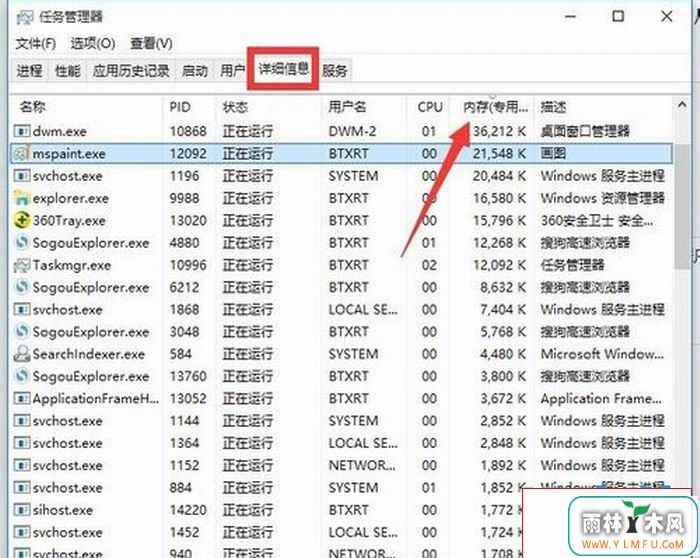Click PID value 12092
This screenshot has width=700, height=558.
[188, 154]
